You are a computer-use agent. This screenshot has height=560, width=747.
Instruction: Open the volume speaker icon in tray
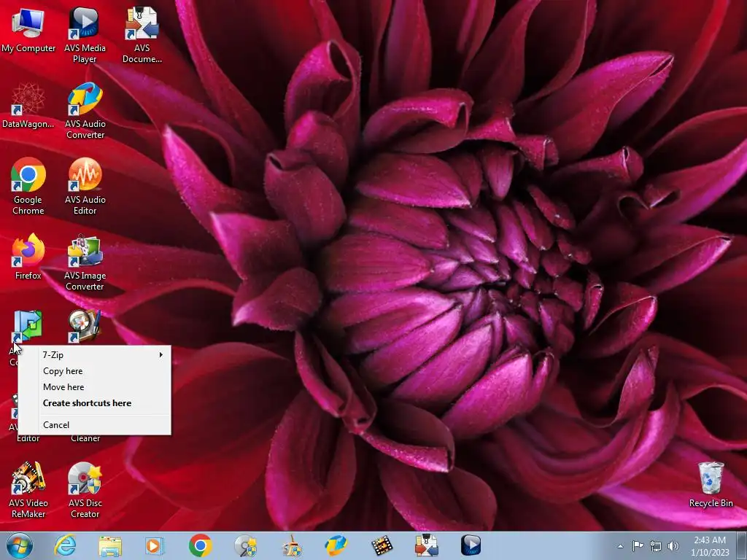pyautogui.click(x=673, y=546)
